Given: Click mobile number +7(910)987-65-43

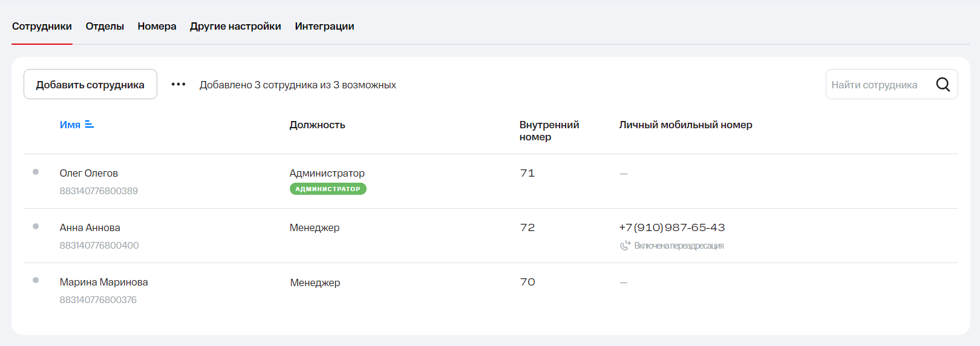Looking at the screenshot, I should (x=671, y=227).
